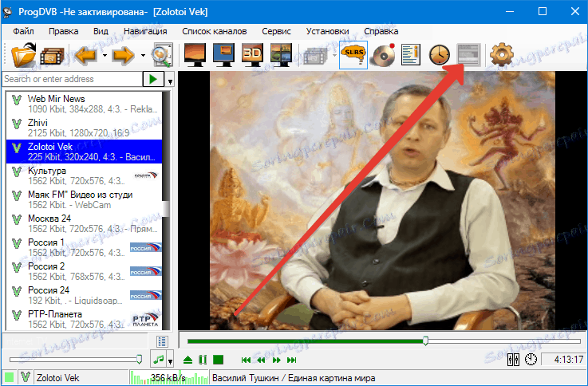588x386 pixels.
Task: Click the film strip media library icon
Action: point(53,57)
